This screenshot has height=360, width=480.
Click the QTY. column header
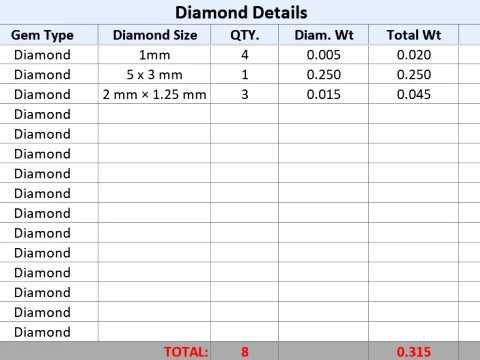(x=245, y=35)
